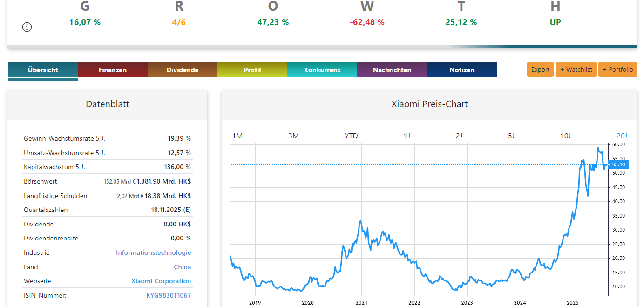Click the W score -62,48 %
The image size is (644, 307).
367,22
